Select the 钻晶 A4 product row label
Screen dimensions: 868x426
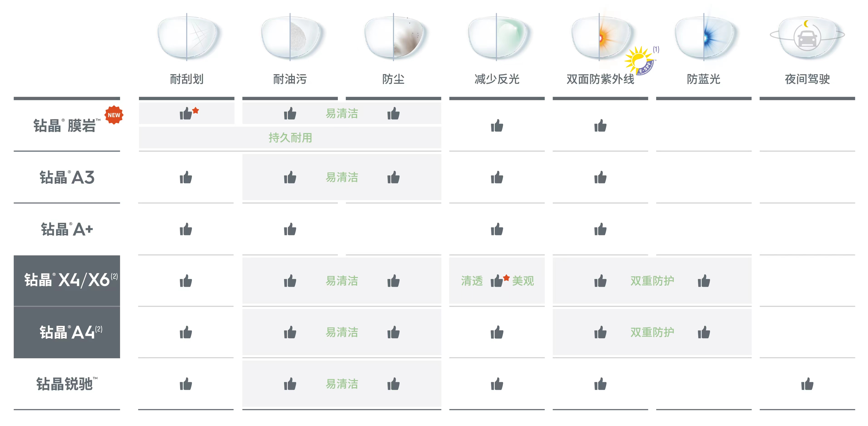pyautogui.click(x=67, y=333)
